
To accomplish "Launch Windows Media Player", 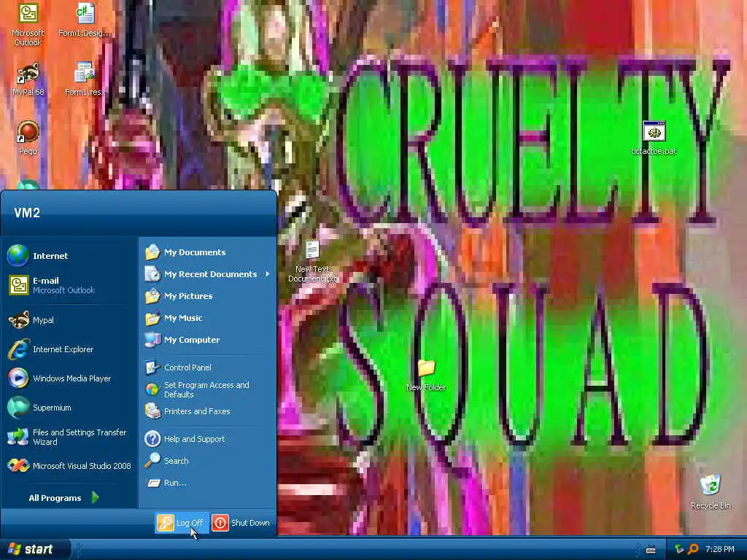I will coord(69,378).
